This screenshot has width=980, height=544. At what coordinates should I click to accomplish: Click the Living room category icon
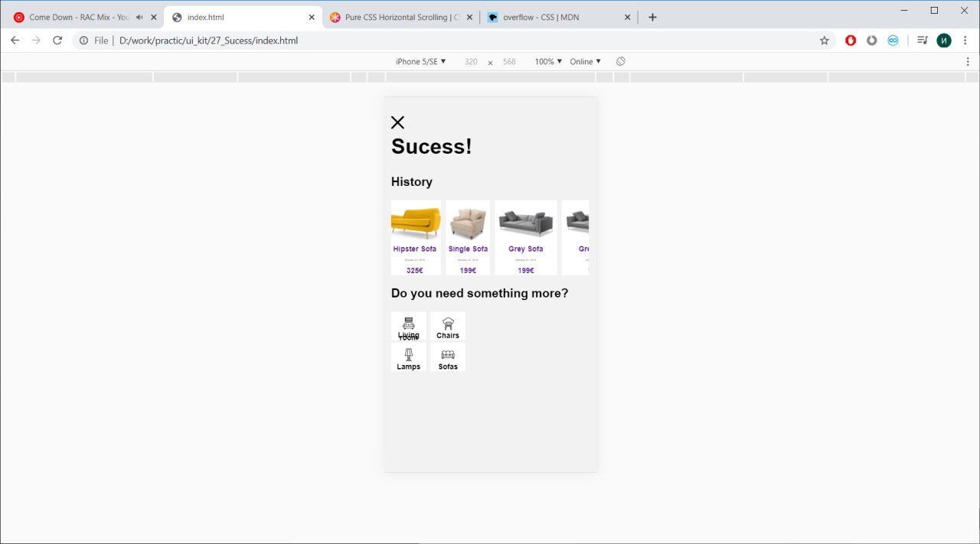click(409, 323)
